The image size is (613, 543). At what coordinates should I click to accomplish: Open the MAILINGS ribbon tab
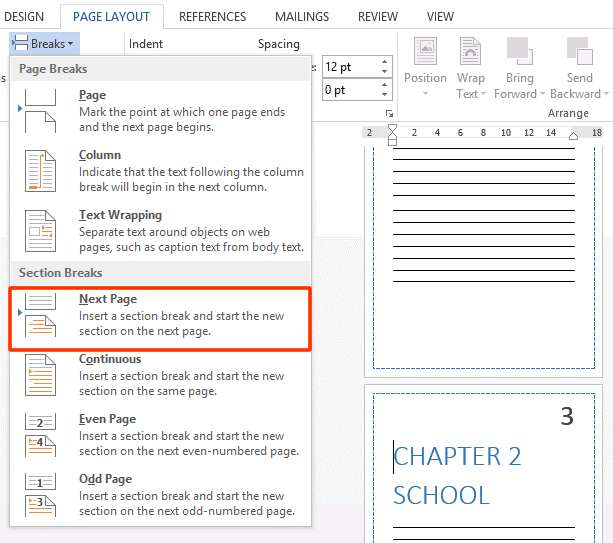point(301,16)
